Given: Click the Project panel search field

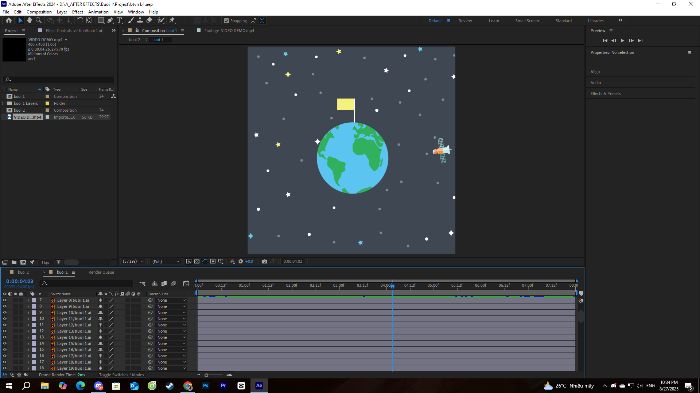Looking at the screenshot, I should pyautogui.click(x=58, y=79).
